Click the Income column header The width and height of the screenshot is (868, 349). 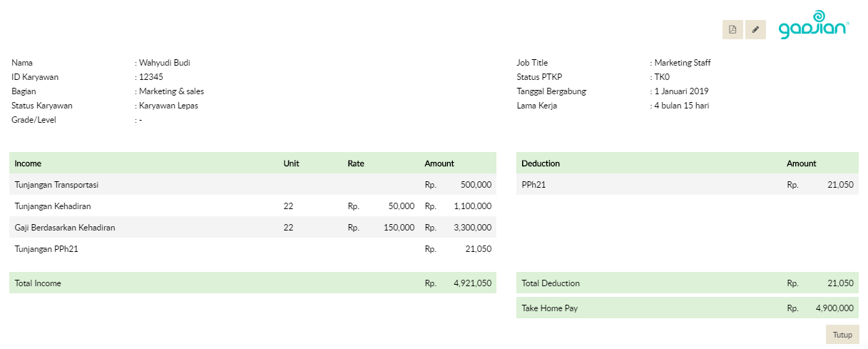(28, 163)
